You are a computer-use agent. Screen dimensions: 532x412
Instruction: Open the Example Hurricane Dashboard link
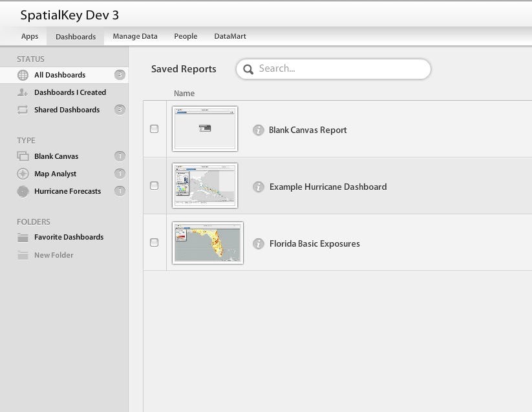click(x=328, y=187)
